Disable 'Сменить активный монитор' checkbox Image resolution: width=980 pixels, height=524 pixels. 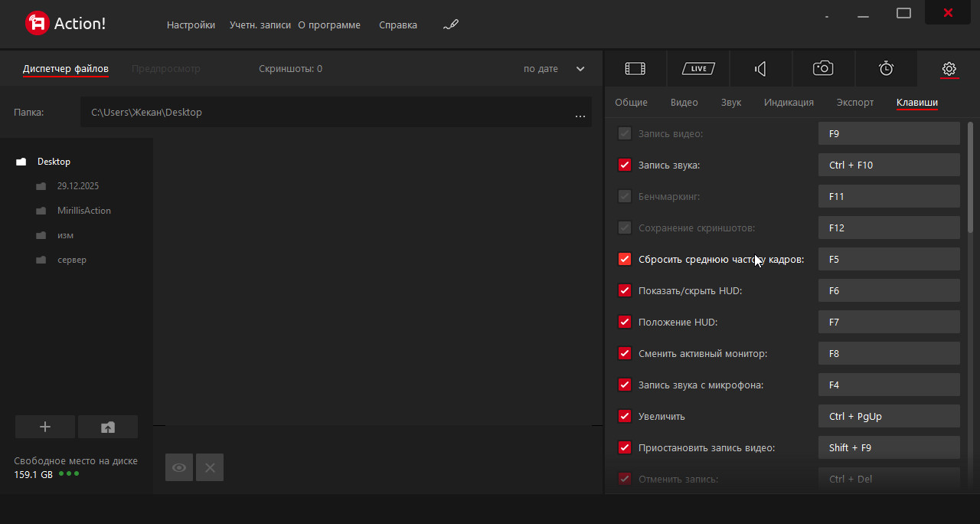pyautogui.click(x=625, y=353)
